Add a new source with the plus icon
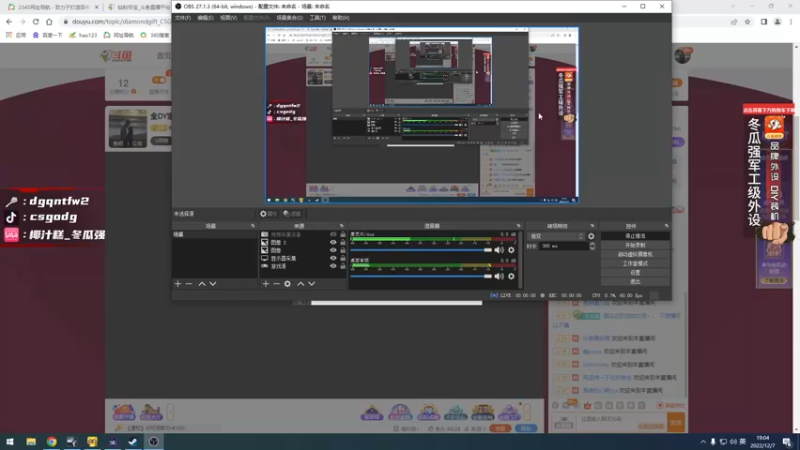The width and height of the screenshot is (800, 450). pyautogui.click(x=265, y=284)
